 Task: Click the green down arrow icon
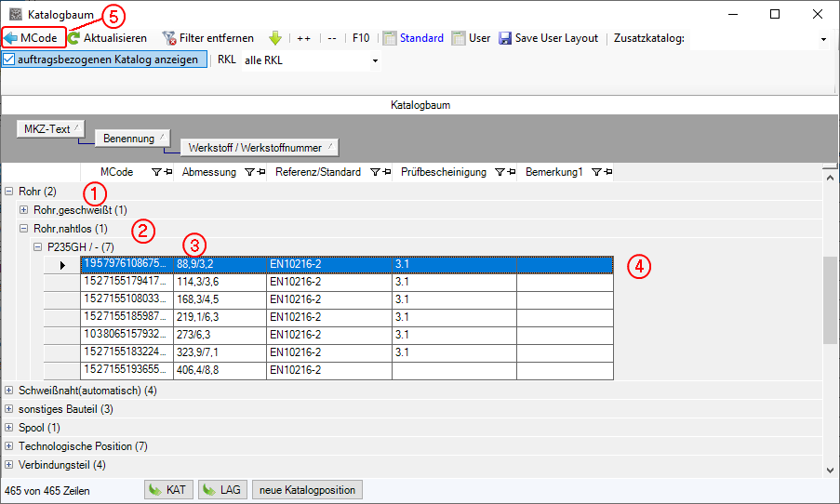pyautogui.click(x=275, y=38)
